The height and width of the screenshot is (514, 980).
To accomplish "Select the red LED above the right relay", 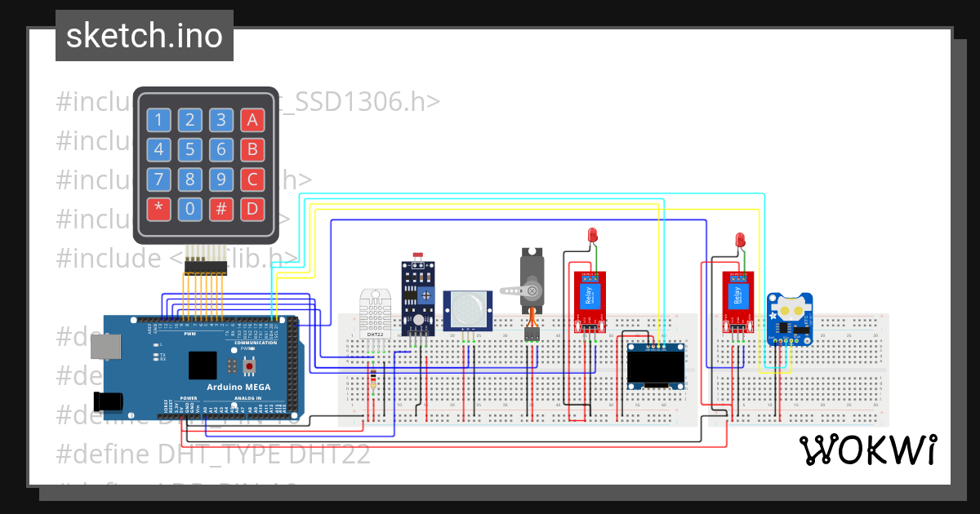I will tap(740, 241).
